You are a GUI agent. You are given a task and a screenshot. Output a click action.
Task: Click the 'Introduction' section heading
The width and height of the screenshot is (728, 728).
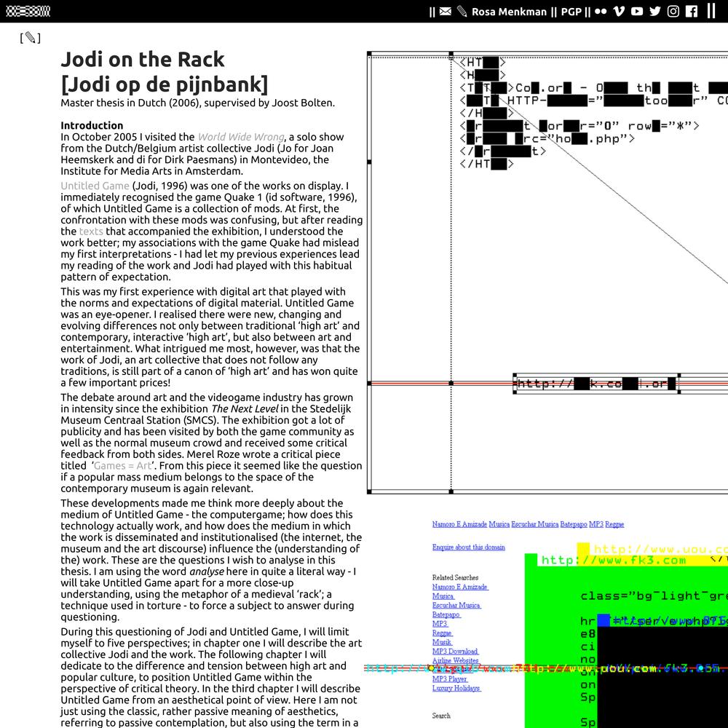[92, 125]
